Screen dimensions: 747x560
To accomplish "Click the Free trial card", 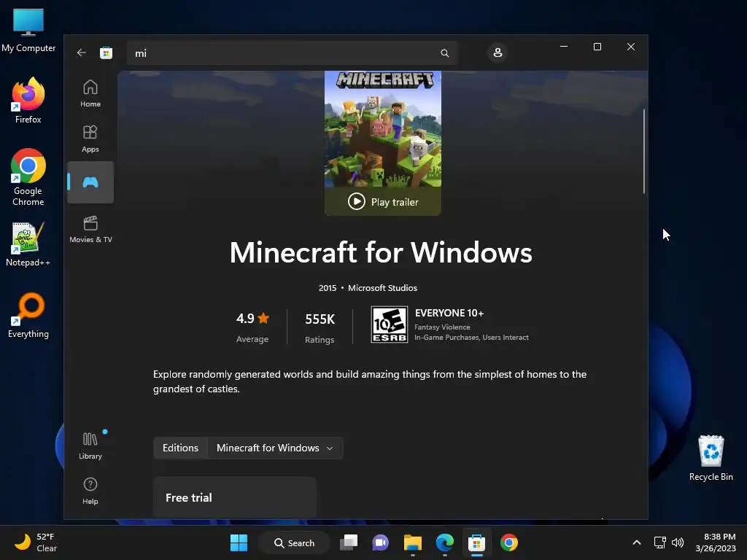I will 235,497.
